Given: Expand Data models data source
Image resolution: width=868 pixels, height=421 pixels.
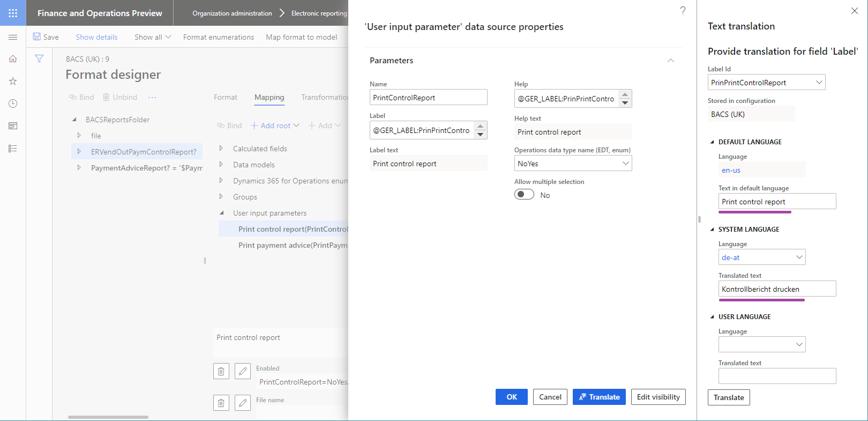Looking at the screenshot, I should (221, 165).
